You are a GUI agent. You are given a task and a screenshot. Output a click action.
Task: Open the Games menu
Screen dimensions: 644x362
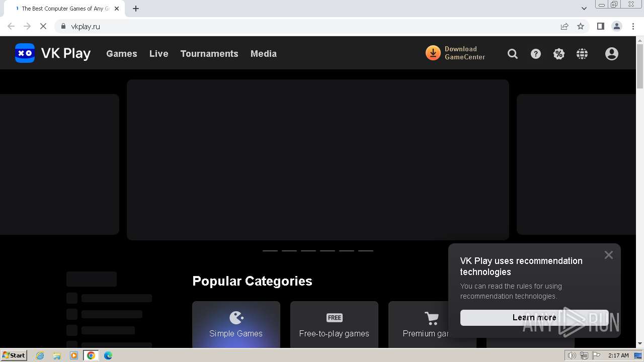(x=122, y=53)
